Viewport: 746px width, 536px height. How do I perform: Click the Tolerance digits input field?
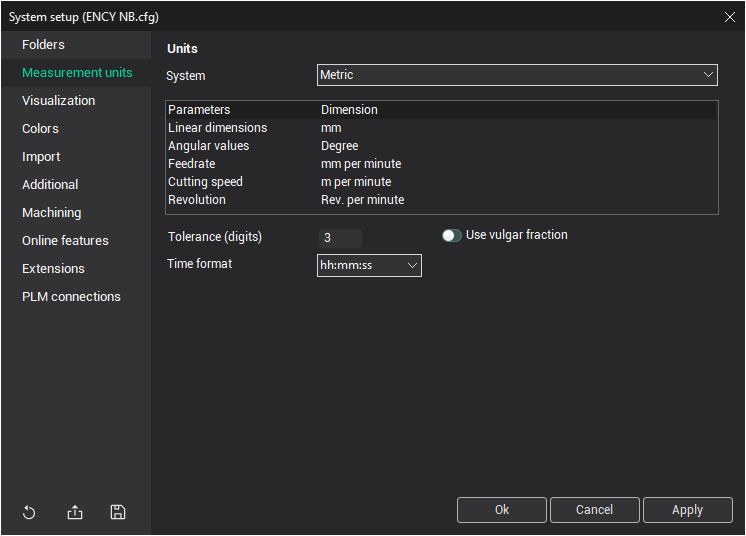tap(340, 238)
